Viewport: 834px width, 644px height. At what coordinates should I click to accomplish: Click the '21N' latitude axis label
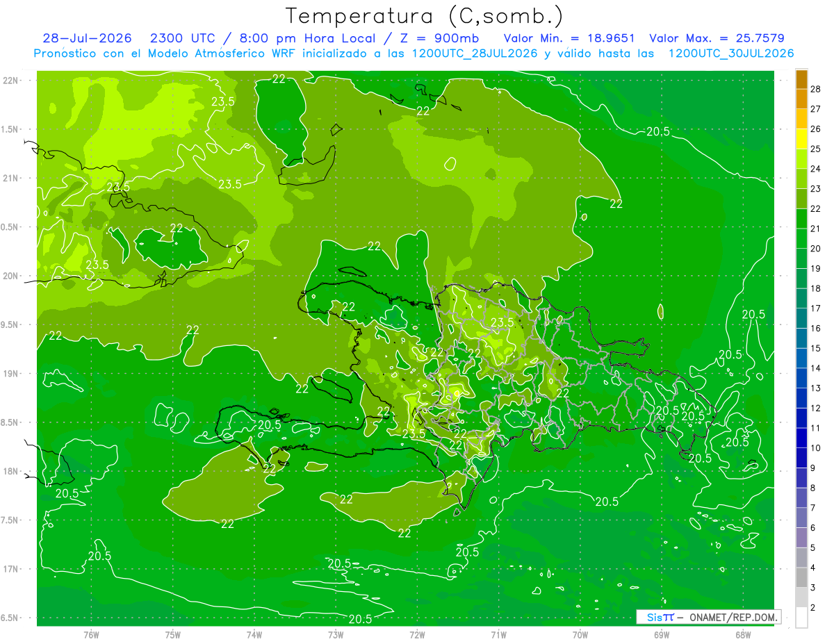click(11, 178)
